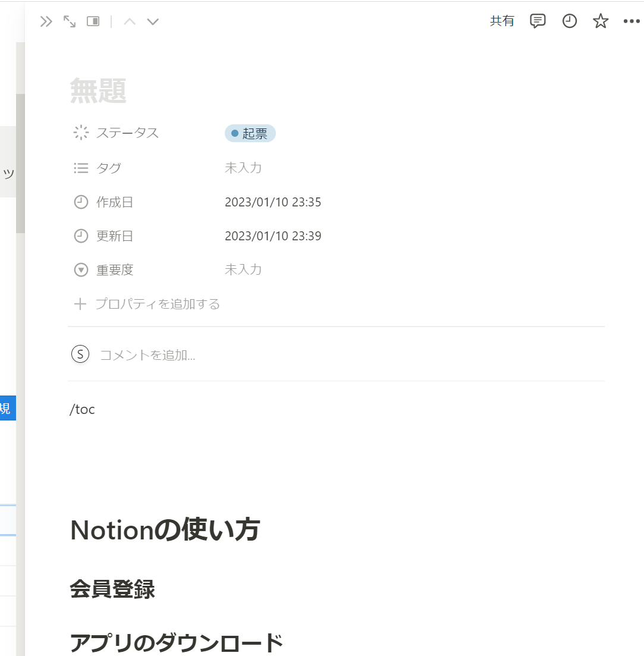Click the ステータス property label

point(127,133)
